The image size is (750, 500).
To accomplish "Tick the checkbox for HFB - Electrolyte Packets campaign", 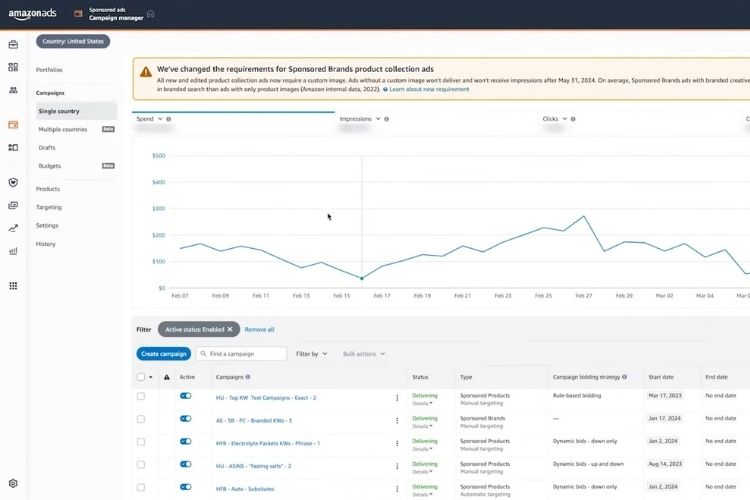I will coord(141,442).
